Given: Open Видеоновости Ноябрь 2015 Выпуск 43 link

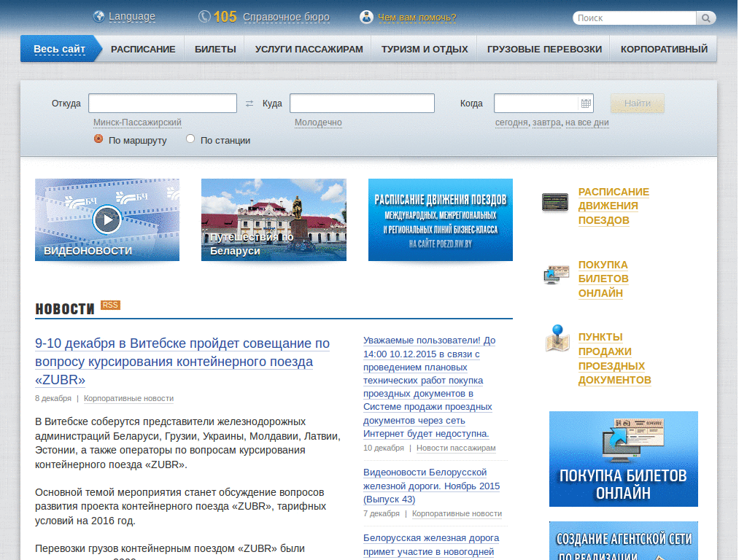Looking at the screenshot, I should click(432, 486).
